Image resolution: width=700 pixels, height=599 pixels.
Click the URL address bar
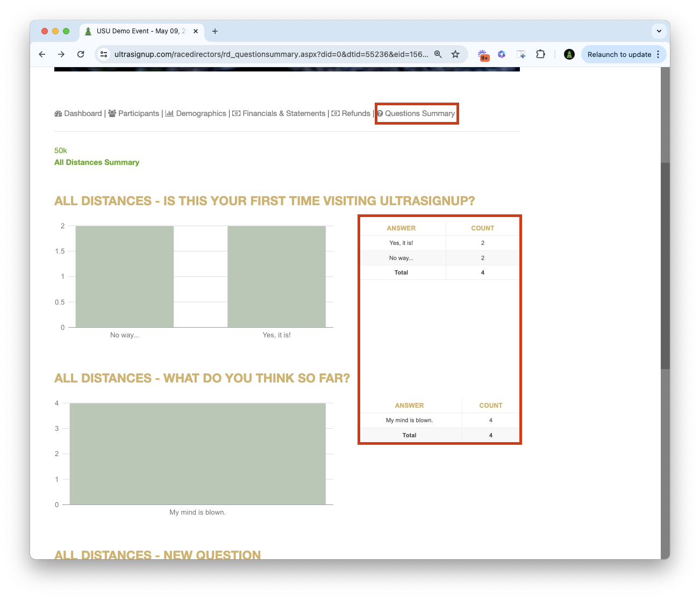click(x=272, y=54)
